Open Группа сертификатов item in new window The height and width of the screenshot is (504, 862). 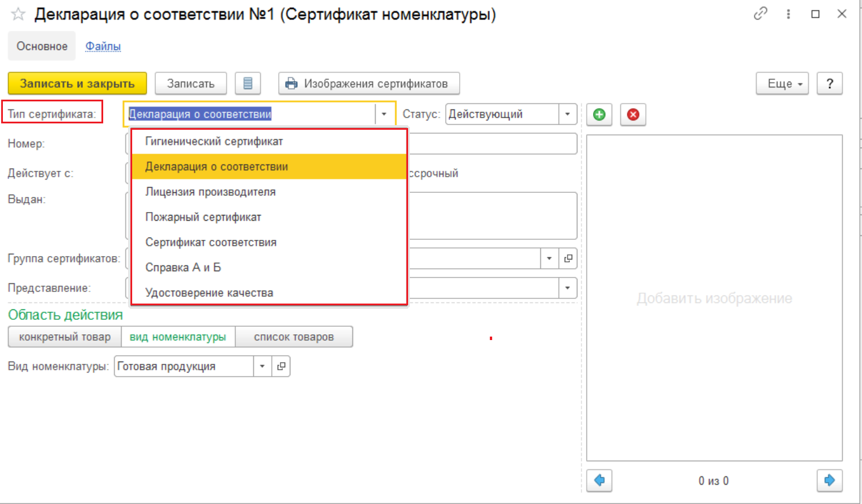(x=568, y=258)
